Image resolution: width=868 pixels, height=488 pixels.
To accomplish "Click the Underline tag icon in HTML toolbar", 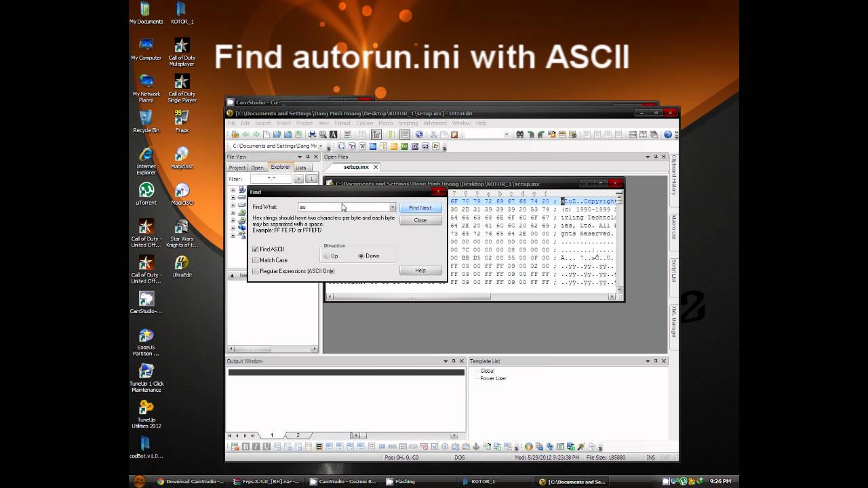I will pos(267,447).
